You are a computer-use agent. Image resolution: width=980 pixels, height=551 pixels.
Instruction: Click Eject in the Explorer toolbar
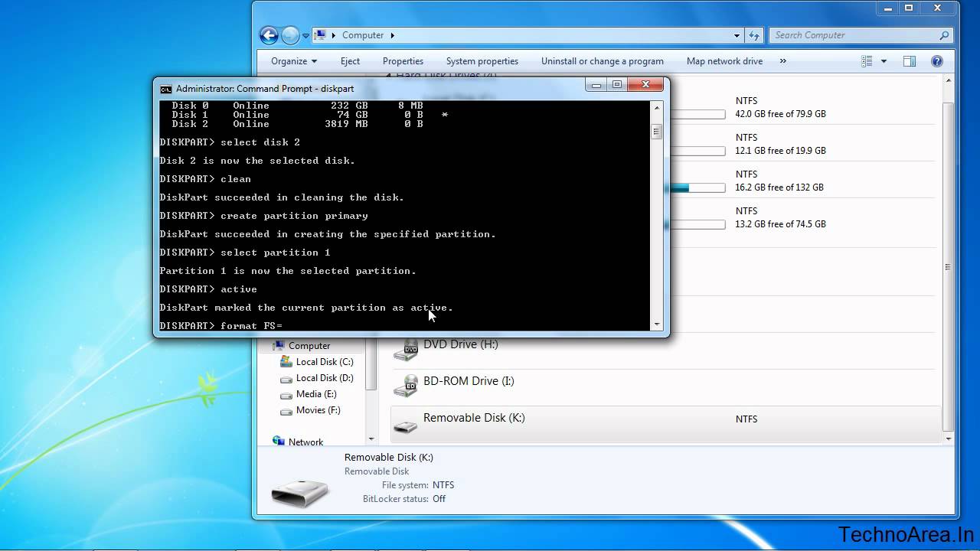pos(350,61)
